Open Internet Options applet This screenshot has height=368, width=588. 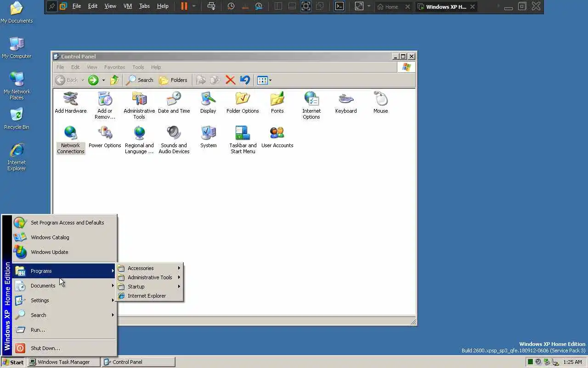[x=311, y=105]
